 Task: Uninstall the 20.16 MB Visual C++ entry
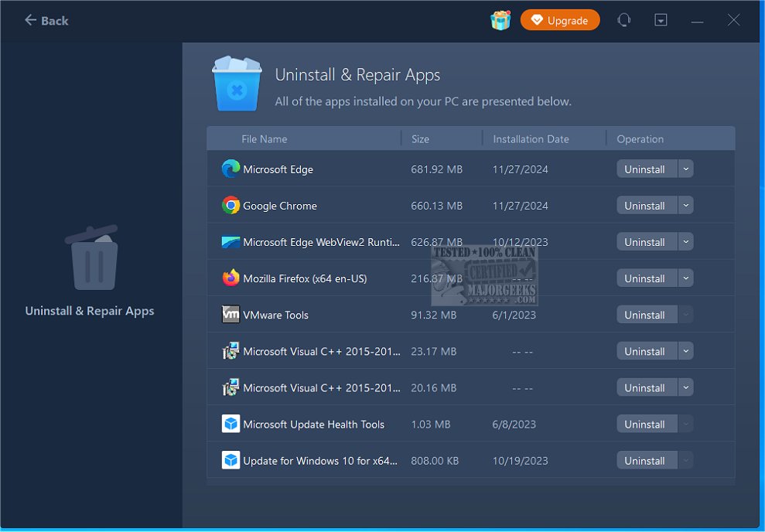point(647,387)
